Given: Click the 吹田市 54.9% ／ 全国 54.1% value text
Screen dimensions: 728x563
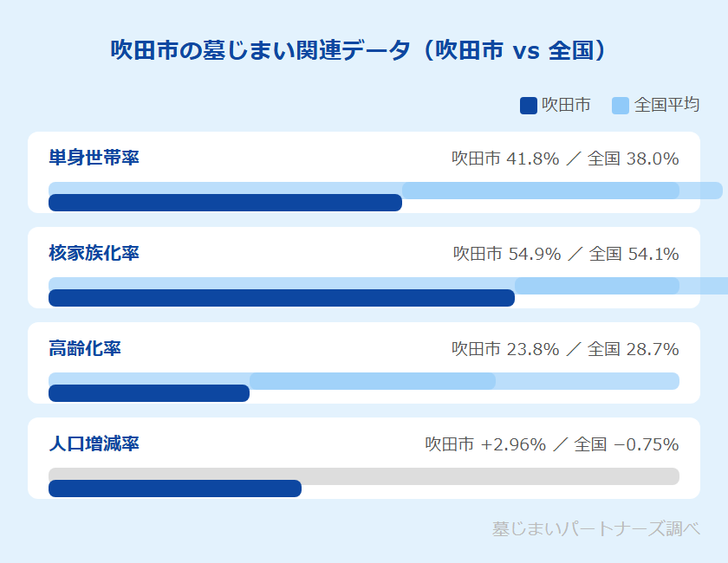Looking at the screenshot, I should click(x=566, y=254).
